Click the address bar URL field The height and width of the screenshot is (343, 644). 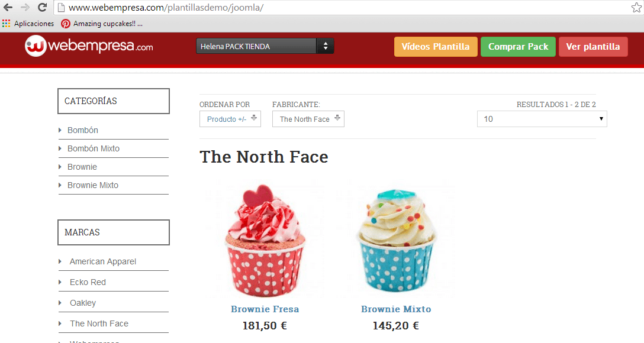pyautogui.click(x=345, y=7)
